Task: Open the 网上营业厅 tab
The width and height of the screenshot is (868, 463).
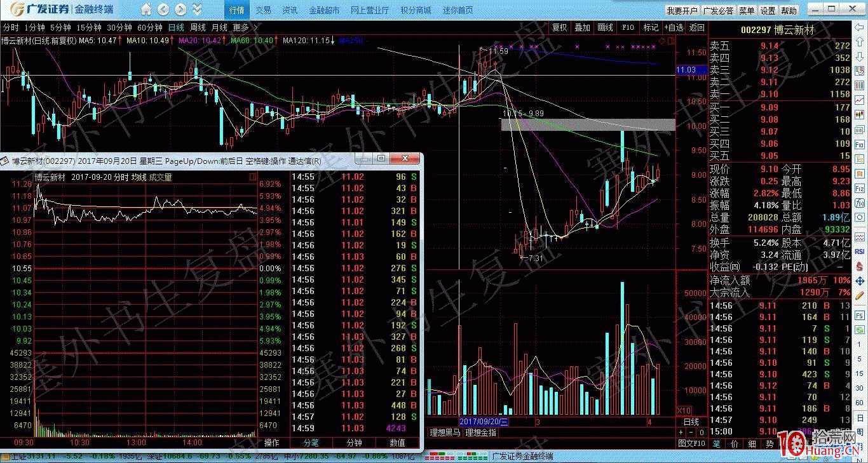Action: [x=370, y=10]
